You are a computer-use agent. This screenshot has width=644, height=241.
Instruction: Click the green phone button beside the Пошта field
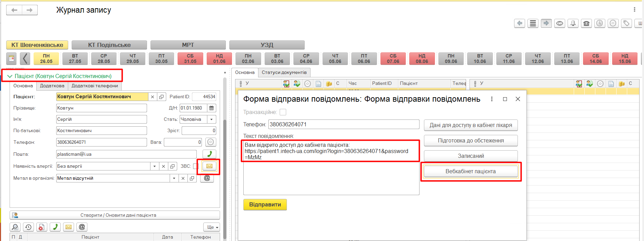(209, 154)
